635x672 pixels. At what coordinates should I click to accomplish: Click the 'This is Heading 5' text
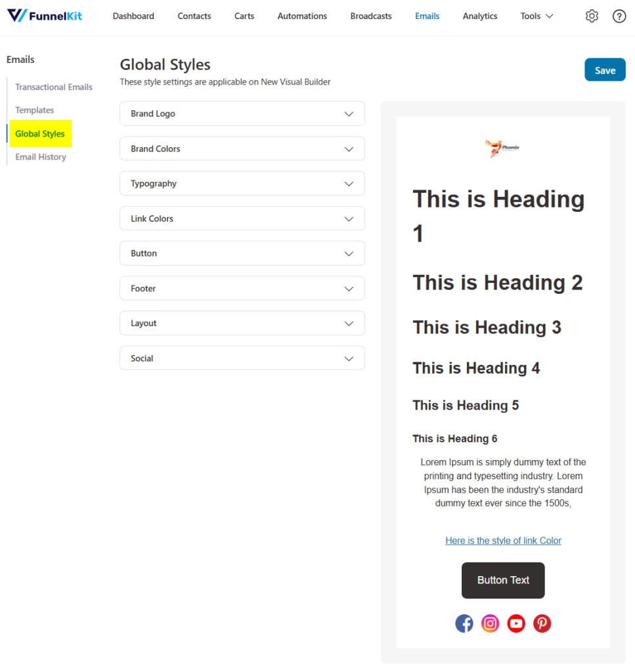(466, 406)
